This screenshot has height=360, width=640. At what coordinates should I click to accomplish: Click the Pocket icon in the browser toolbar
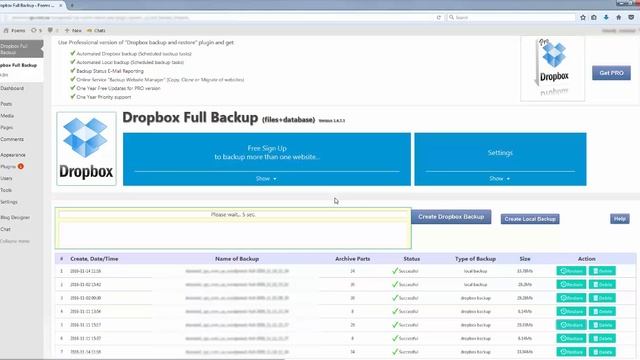pyautogui.click(x=631, y=18)
